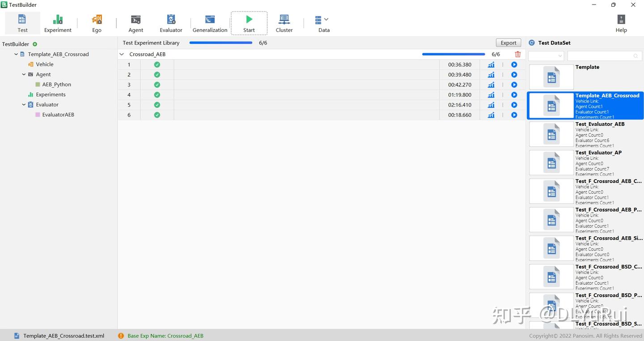Image resolution: width=644 pixels, height=341 pixels.
Task: Select the Test_Evaluator_AP dataset thumbnail
Action: point(551,163)
